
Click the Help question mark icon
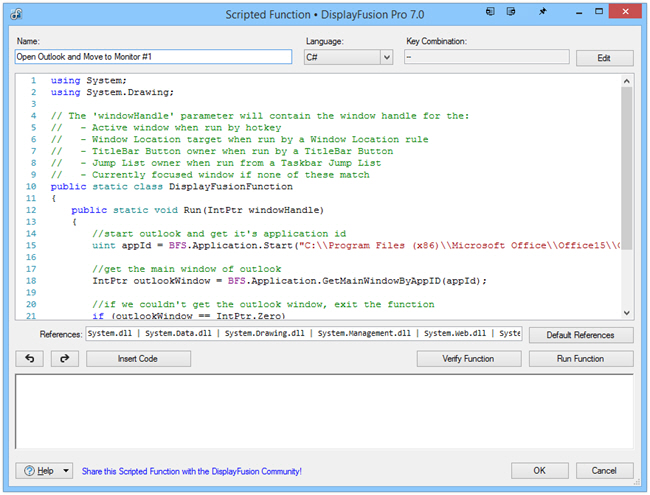tap(29, 471)
